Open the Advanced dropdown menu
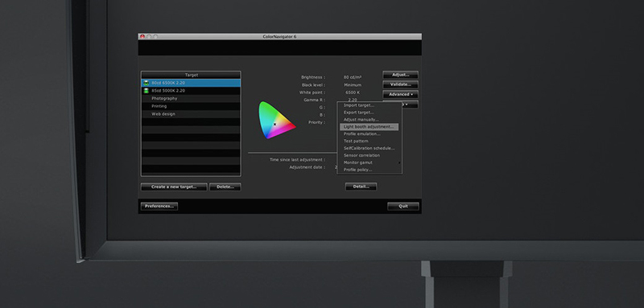644x308 pixels. click(x=400, y=94)
